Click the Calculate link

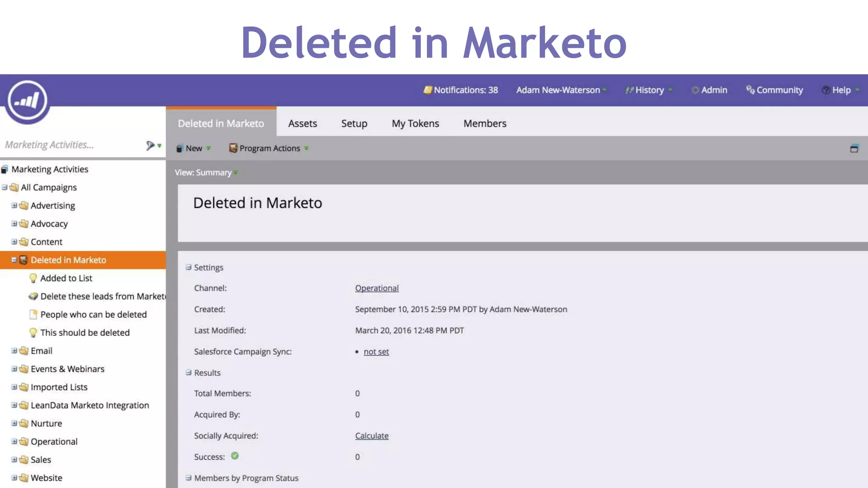click(372, 436)
